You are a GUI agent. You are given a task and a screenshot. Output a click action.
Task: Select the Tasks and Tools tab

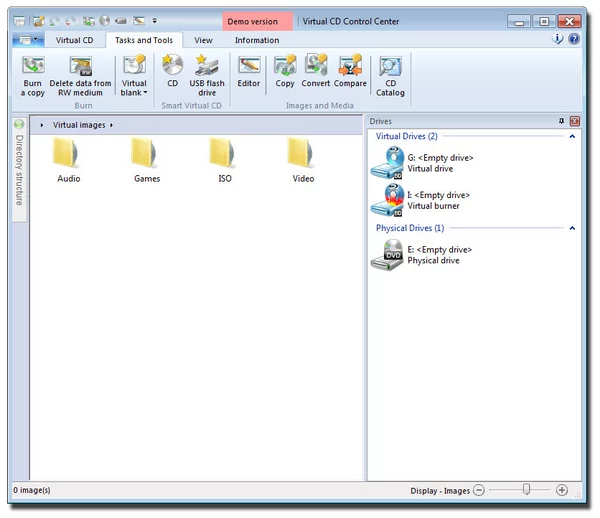click(x=144, y=40)
